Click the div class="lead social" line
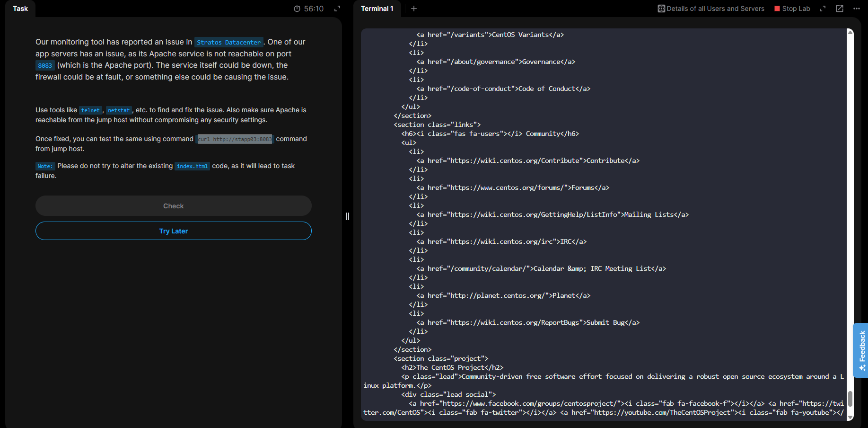This screenshot has width=868, height=428. pyautogui.click(x=448, y=394)
